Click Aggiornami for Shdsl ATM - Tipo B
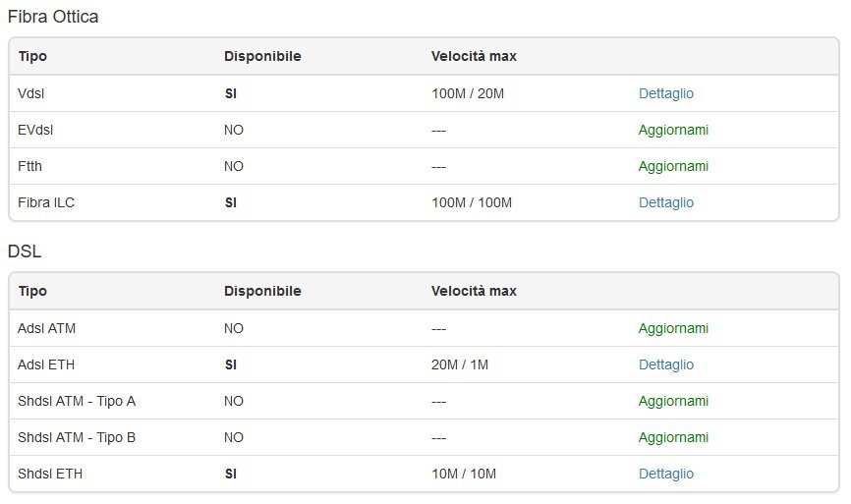The image size is (851, 504). click(673, 437)
